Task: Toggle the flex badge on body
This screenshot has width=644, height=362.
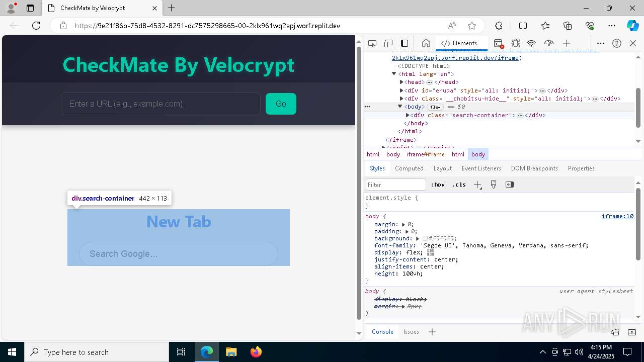Action: [x=435, y=107]
